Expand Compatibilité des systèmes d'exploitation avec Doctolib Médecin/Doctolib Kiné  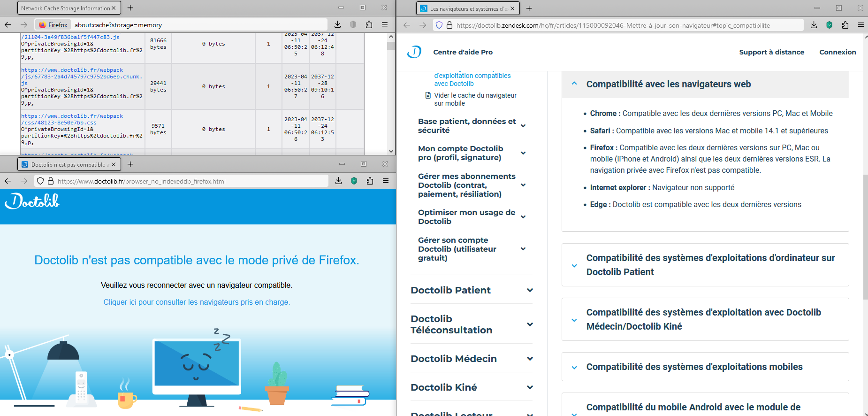click(705, 319)
